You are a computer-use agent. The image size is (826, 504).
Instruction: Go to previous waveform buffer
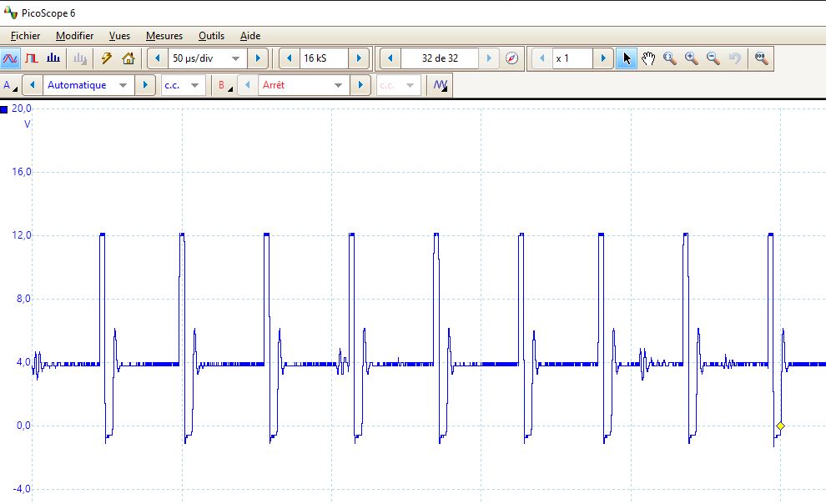click(390, 58)
